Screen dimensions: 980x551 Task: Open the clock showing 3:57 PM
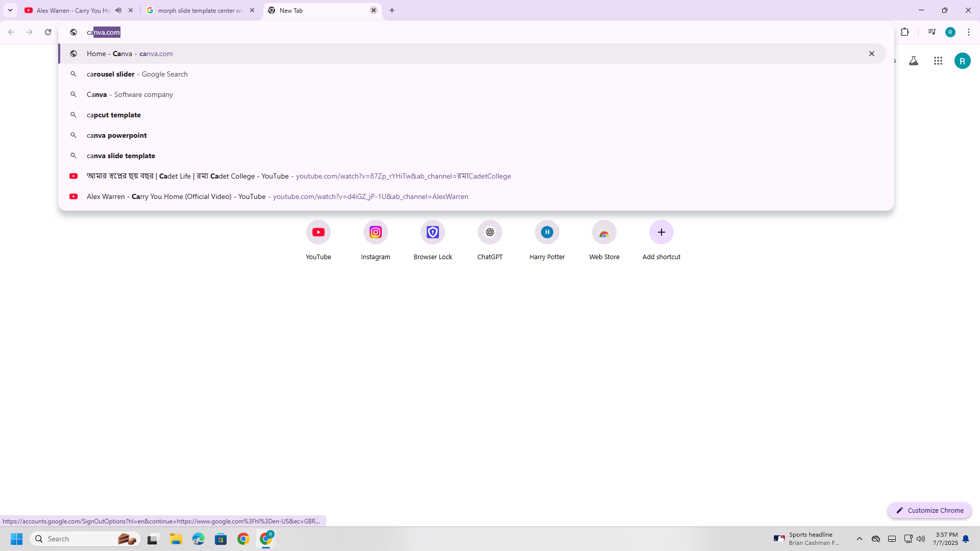coord(946,539)
